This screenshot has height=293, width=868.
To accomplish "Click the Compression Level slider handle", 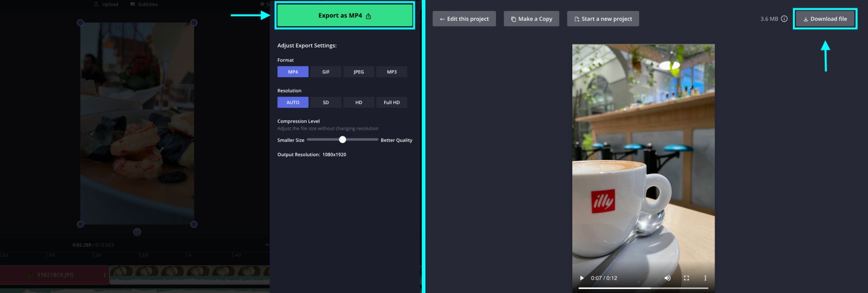I will pos(343,140).
